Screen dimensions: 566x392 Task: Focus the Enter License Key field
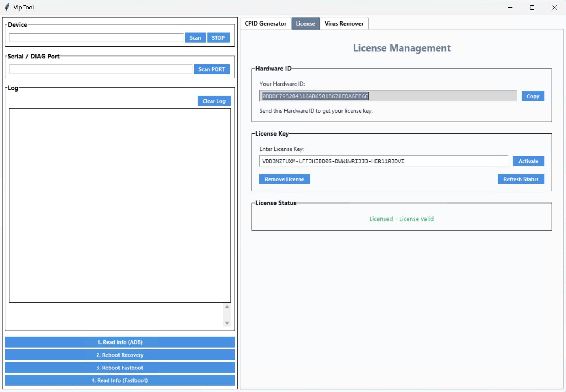click(x=383, y=161)
